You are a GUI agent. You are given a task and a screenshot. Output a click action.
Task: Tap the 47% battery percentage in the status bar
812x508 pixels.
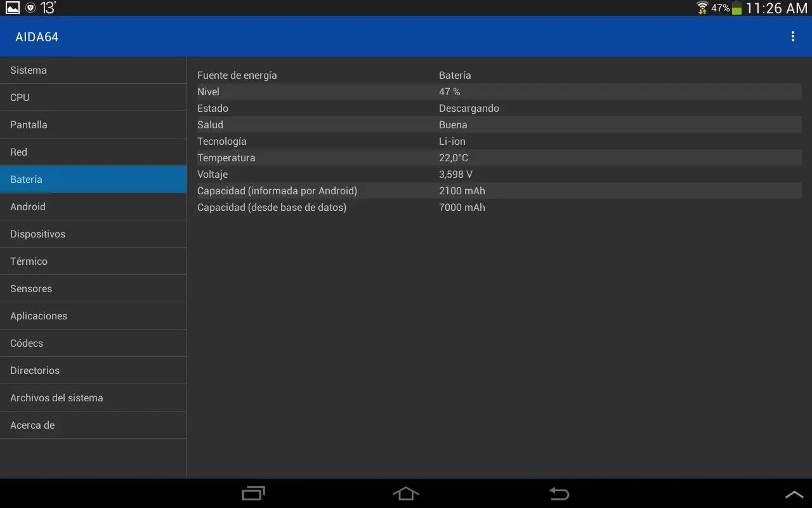pyautogui.click(x=720, y=8)
